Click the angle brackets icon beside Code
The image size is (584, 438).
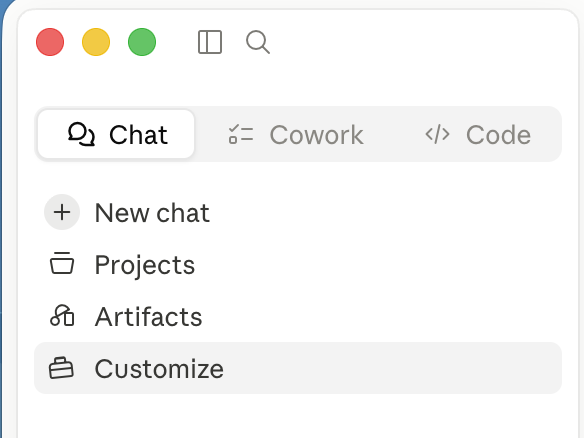[438, 134]
